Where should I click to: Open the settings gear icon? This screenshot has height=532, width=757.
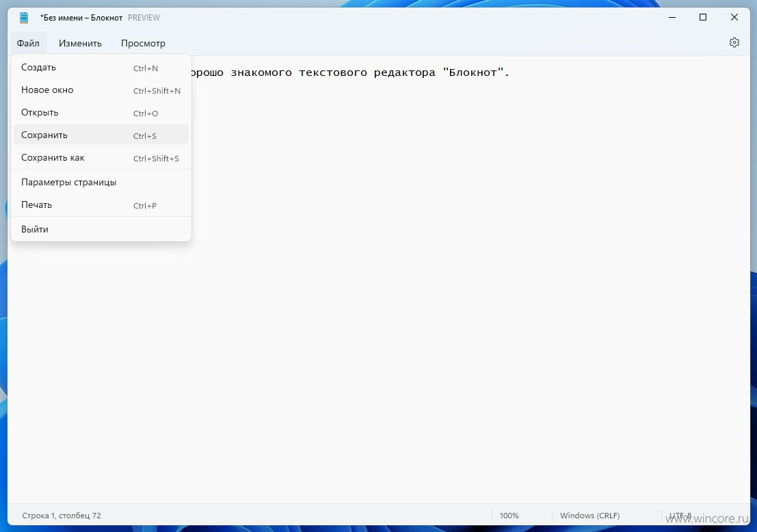click(x=734, y=42)
